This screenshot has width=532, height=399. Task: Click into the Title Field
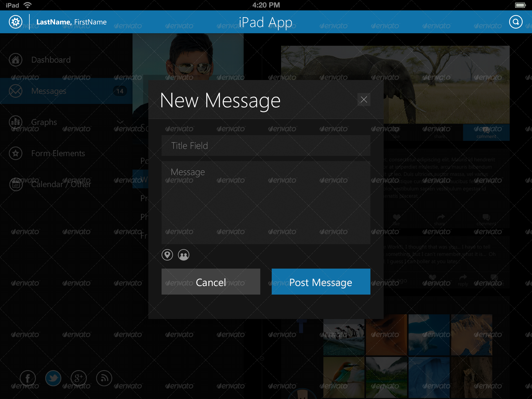(x=265, y=146)
